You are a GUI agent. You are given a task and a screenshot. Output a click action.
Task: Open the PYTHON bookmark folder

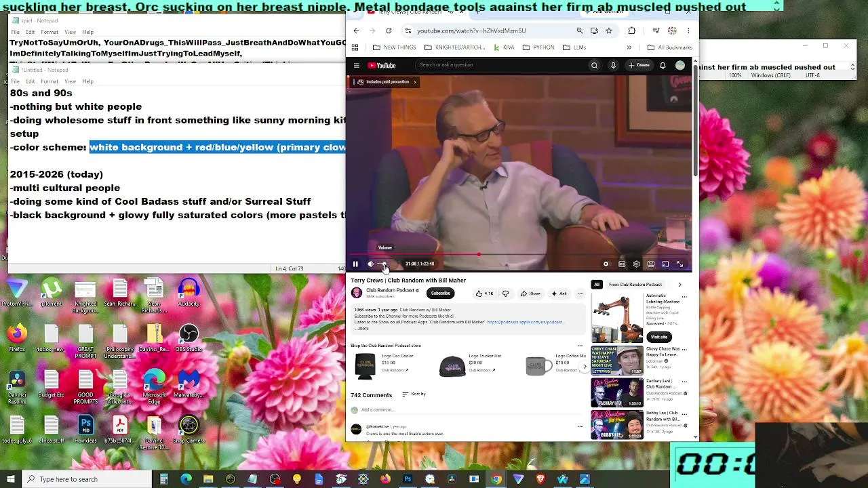click(538, 47)
